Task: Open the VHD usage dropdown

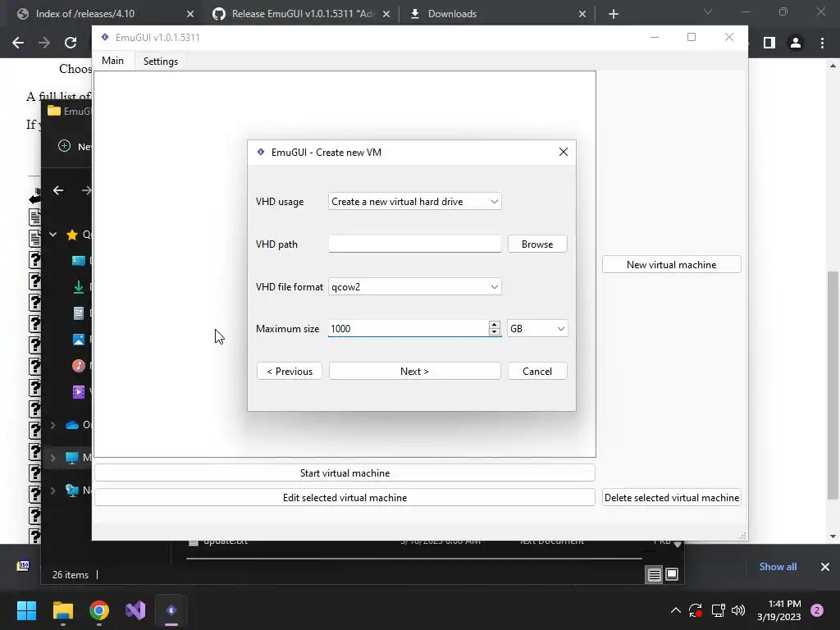Action: click(x=414, y=202)
